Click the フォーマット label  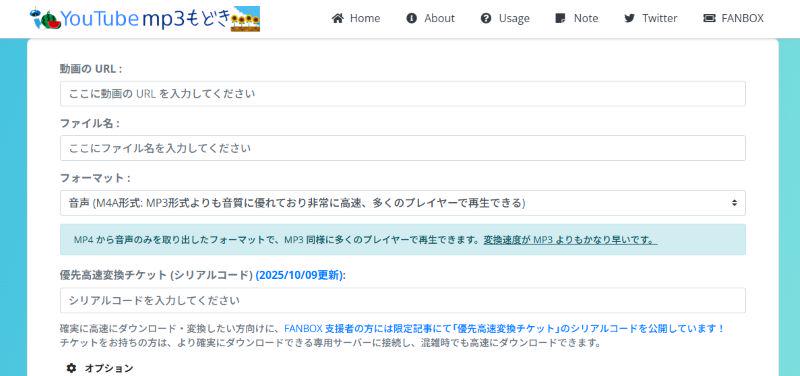(x=95, y=178)
